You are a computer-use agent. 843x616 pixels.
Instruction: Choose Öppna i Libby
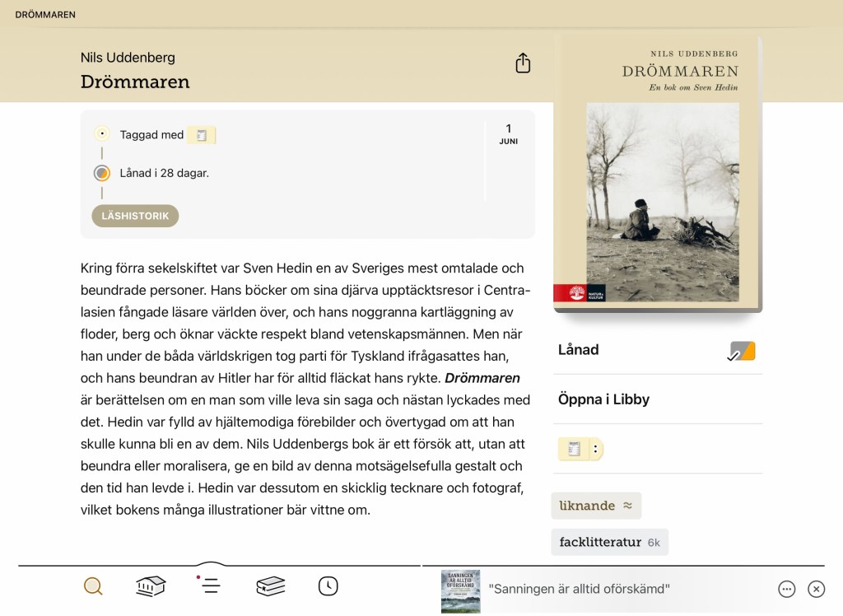tap(604, 399)
